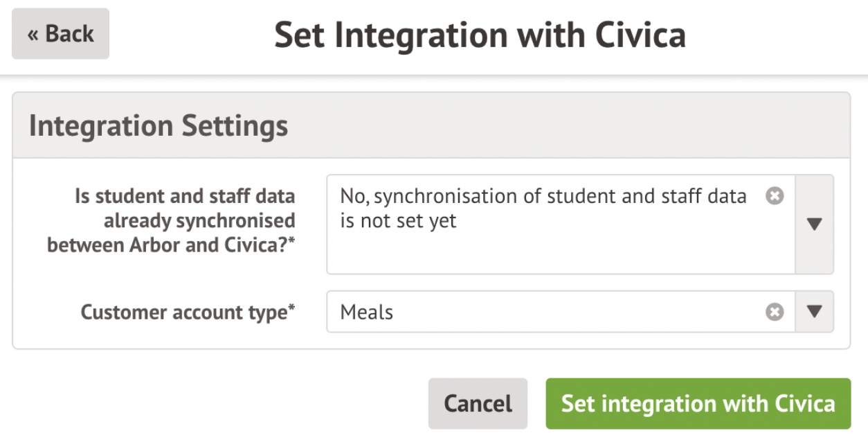Confirm with the green Set integration with Civica button
This screenshot has width=868, height=442.
698,403
